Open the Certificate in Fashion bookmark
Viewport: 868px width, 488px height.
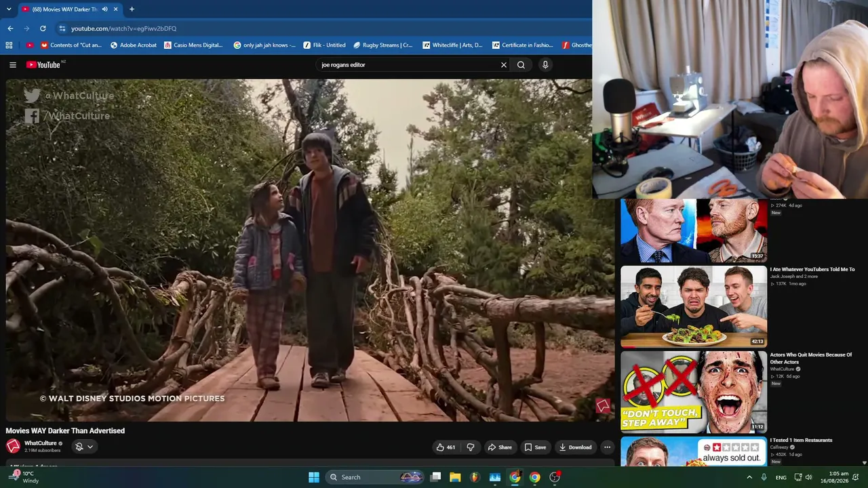pyautogui.click(x=523, y=45)
